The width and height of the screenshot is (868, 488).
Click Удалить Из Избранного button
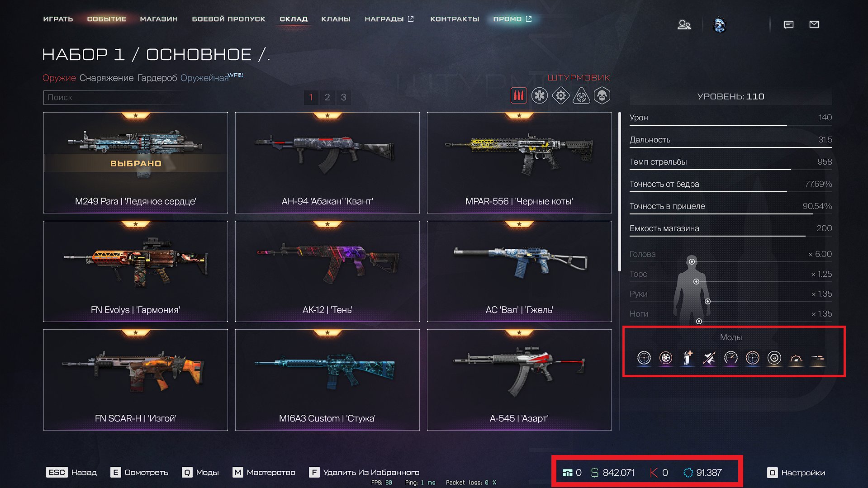click(364, 472)
